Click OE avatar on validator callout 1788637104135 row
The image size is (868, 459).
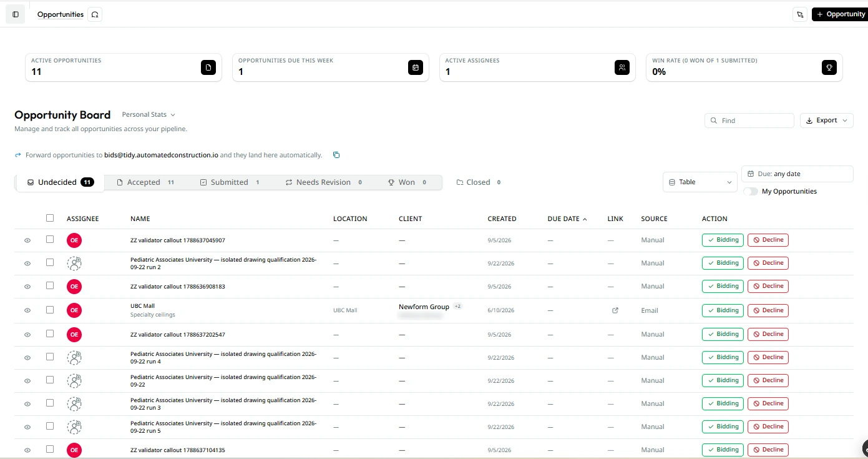coord(74,450)
